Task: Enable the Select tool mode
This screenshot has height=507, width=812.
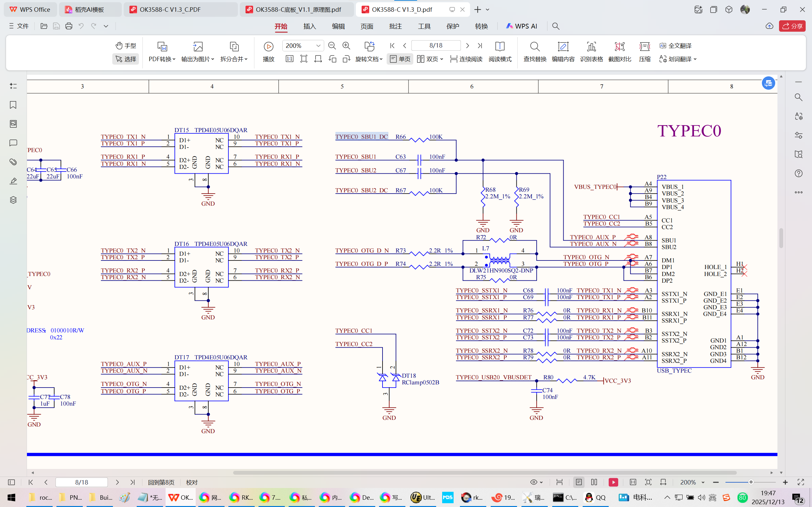Action: pos(126,59)
